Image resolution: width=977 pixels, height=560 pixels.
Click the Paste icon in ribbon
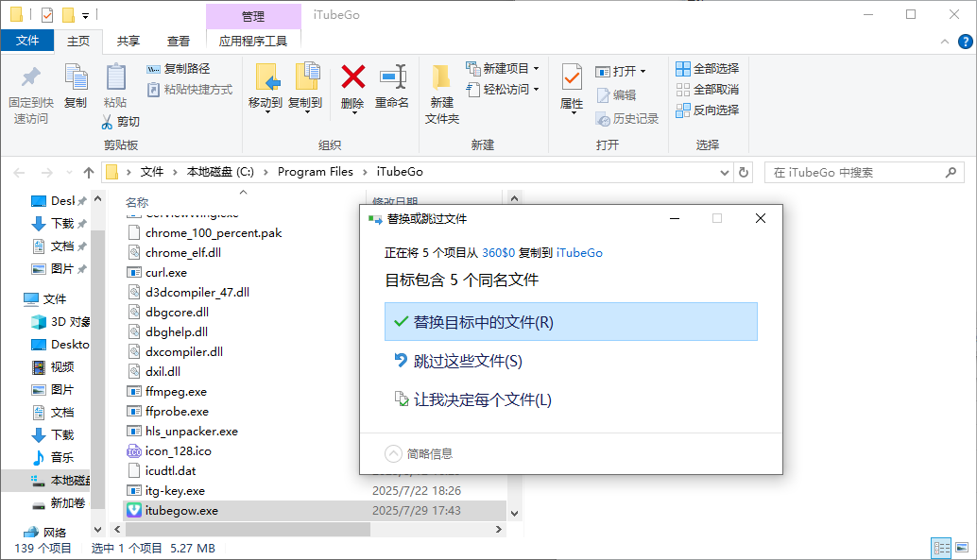(x=115, y=77)
